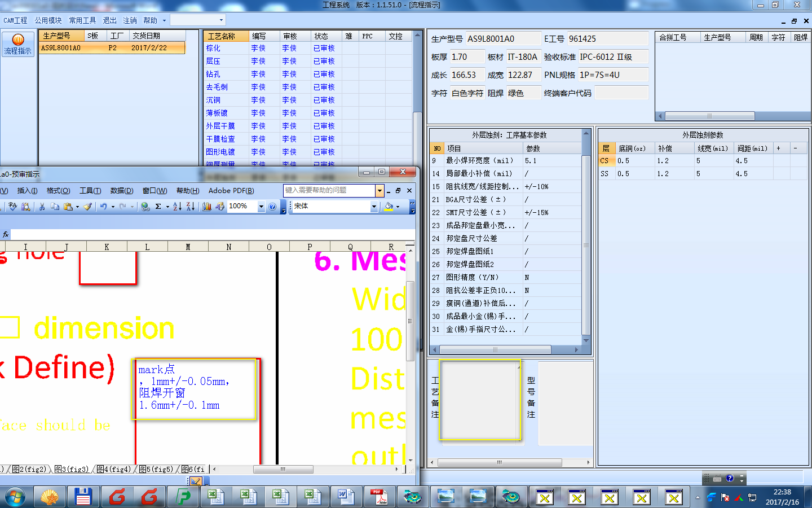
Task: Click the Copy icon in Excel toolbar
Action: 55,207
